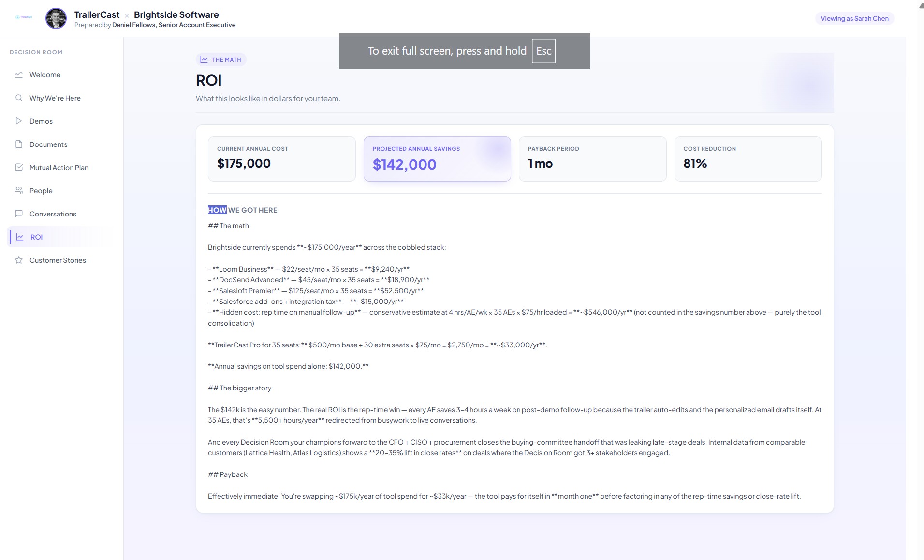Click the DocSend Advanced line item
Viewport: 924px width, 560px height.
coord(319,280)
